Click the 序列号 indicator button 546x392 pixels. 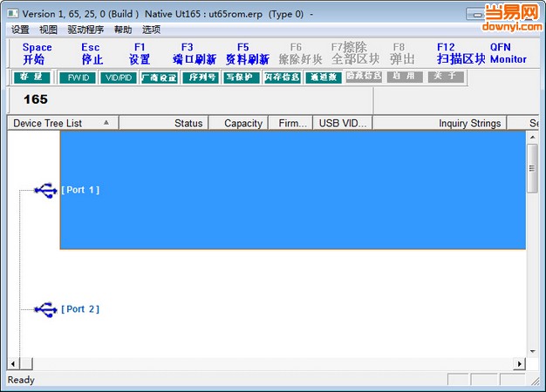(201, 77)
